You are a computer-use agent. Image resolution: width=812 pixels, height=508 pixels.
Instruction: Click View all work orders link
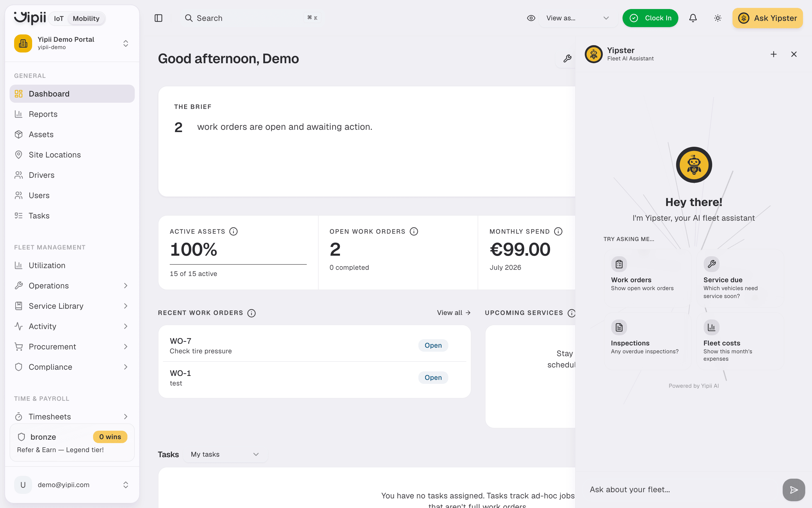tap(454, 313)
